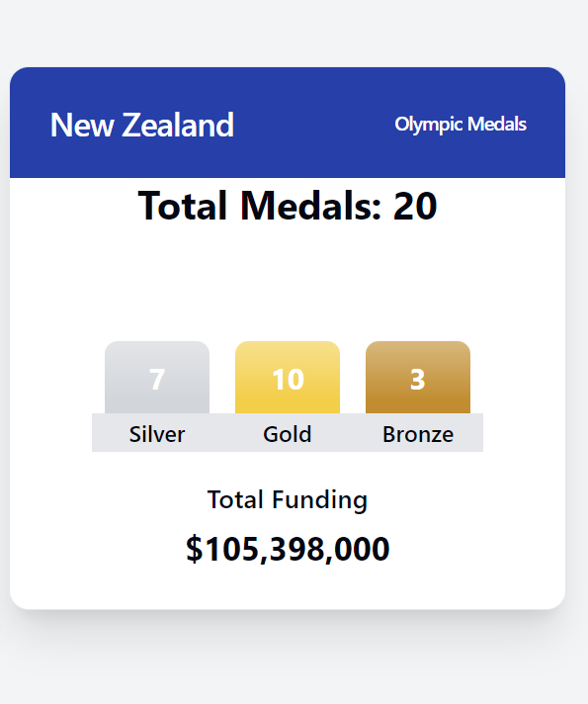The image size is (588, 704).
Task: Click the Total Medals: 20 heading
Action: tap(288, 206)
